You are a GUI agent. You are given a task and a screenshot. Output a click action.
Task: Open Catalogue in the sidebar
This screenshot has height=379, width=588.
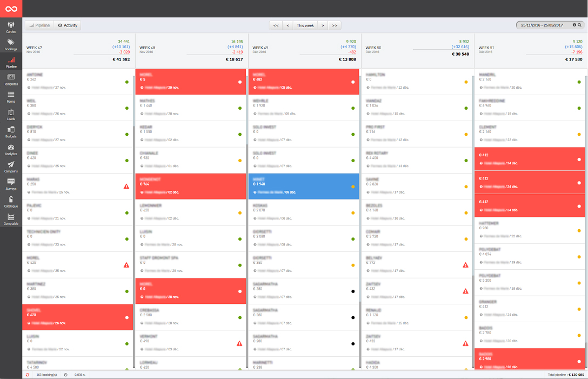click(x=11, y=202)
